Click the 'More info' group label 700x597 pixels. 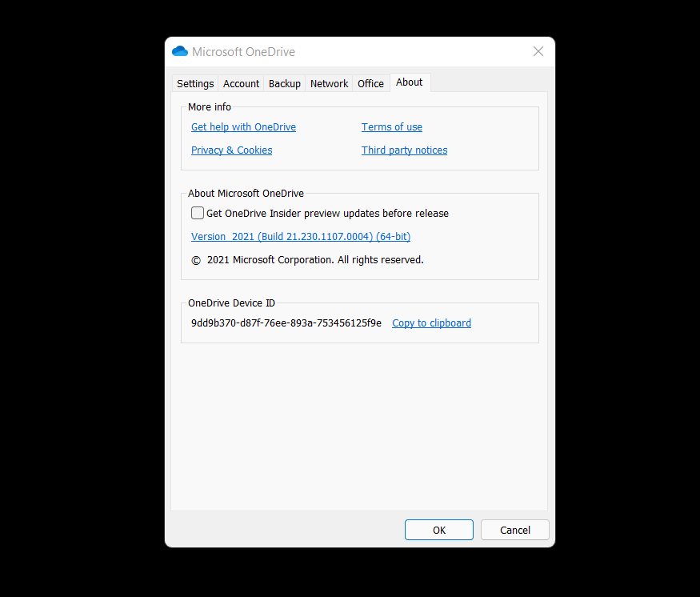[x=210, y=106]
